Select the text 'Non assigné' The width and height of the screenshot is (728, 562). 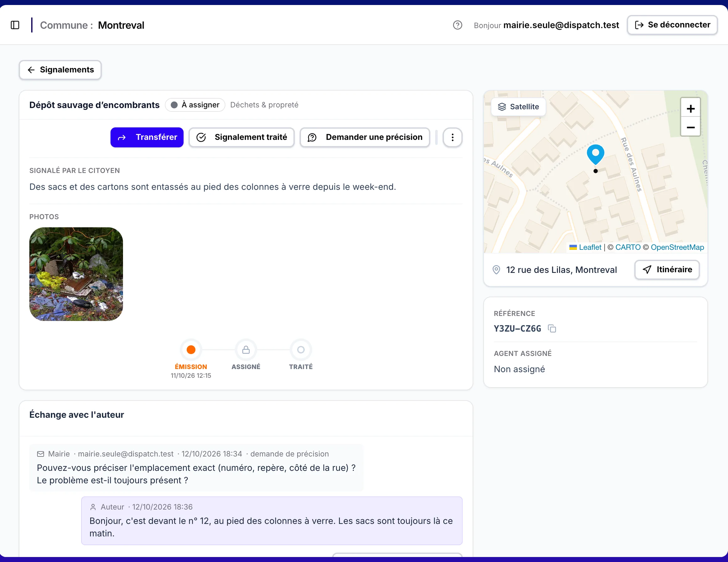coord(519,369)
